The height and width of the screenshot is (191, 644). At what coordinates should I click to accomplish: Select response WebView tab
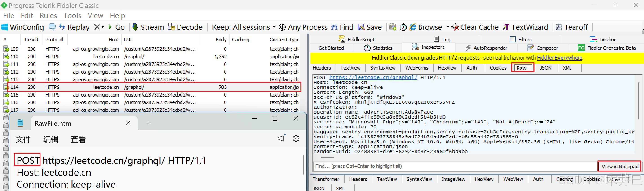[x=513, y=179]
